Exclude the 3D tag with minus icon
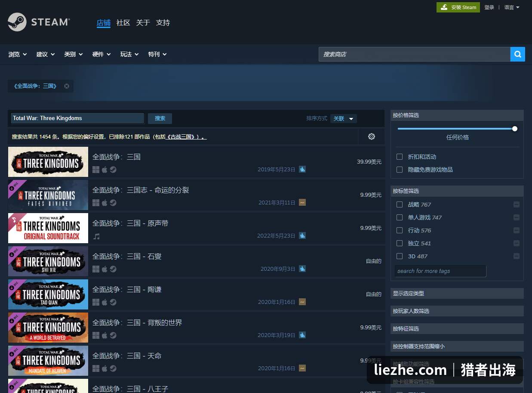The width and height of the screenshot is (532, 393). (517, 256)
